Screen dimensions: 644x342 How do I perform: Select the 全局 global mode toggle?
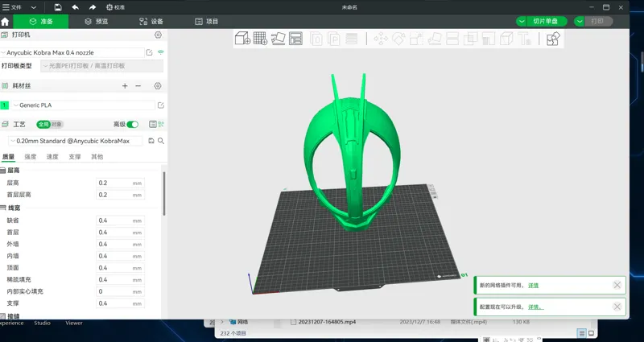[43, 125]
